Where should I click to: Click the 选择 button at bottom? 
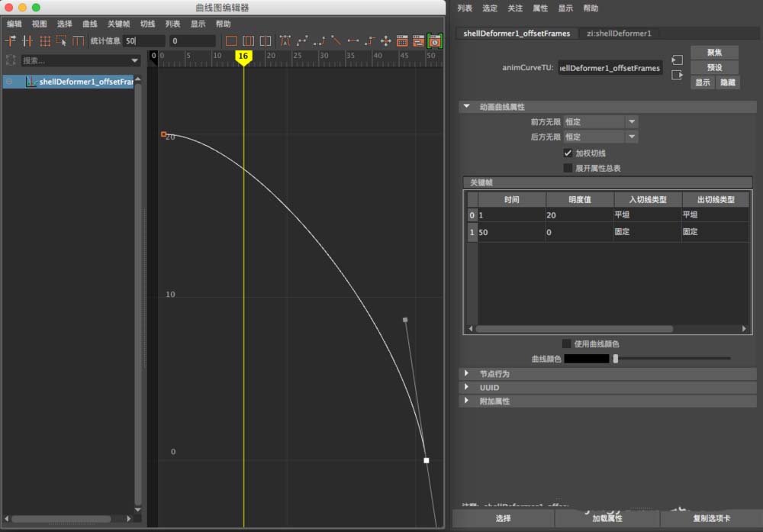pyautogui.click(x=503, y=518)
